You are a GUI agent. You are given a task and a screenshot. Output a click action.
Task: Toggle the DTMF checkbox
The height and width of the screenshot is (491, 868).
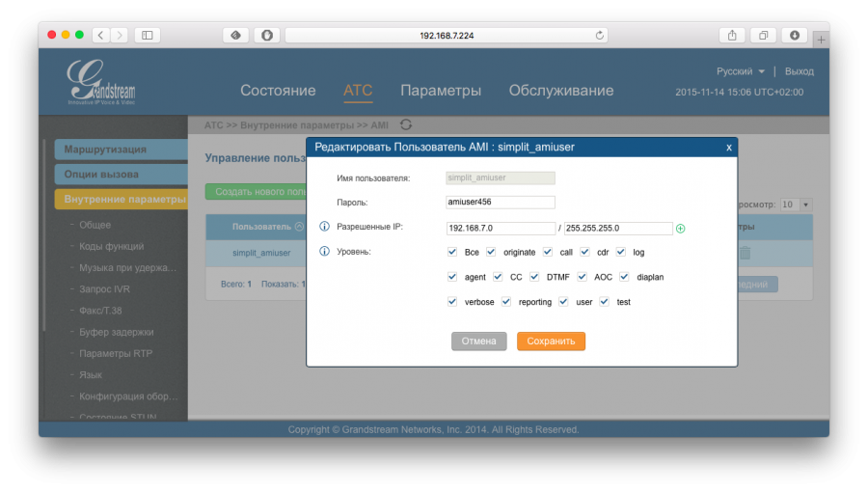coord(534,277)
